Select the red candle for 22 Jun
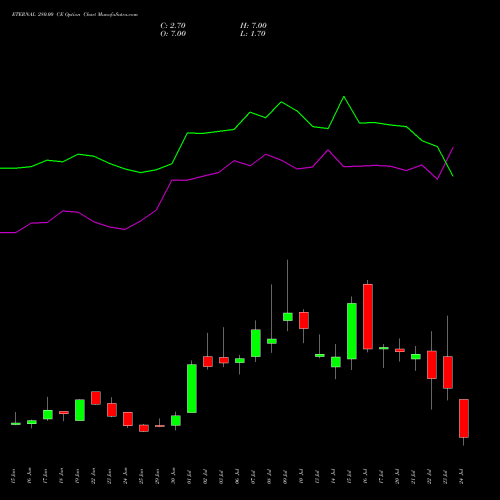Screen dimensions: 500x500 (96, 398)
